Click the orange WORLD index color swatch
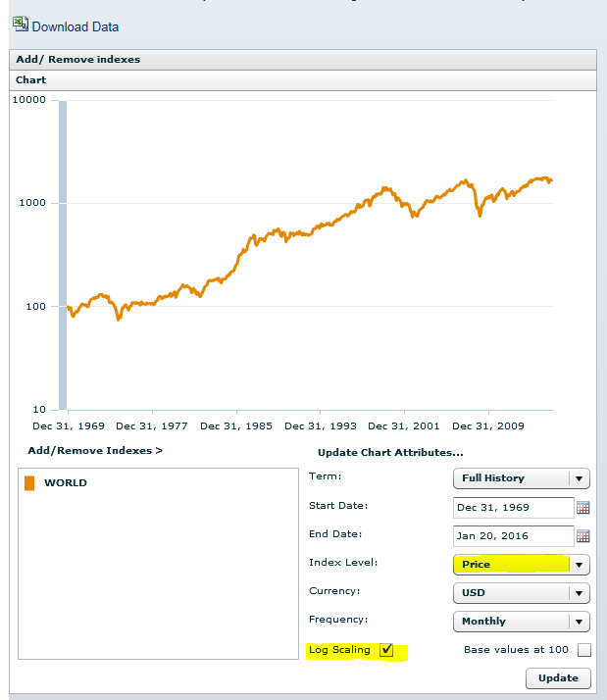The width and height of the screenshot is (607, 700). [x=29, y=483]
